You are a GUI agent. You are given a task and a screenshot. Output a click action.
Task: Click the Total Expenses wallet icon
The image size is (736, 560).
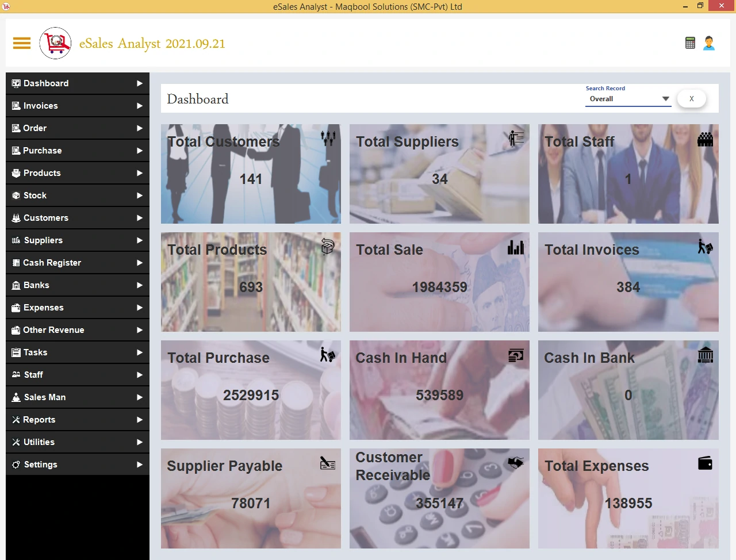[706, 463]
